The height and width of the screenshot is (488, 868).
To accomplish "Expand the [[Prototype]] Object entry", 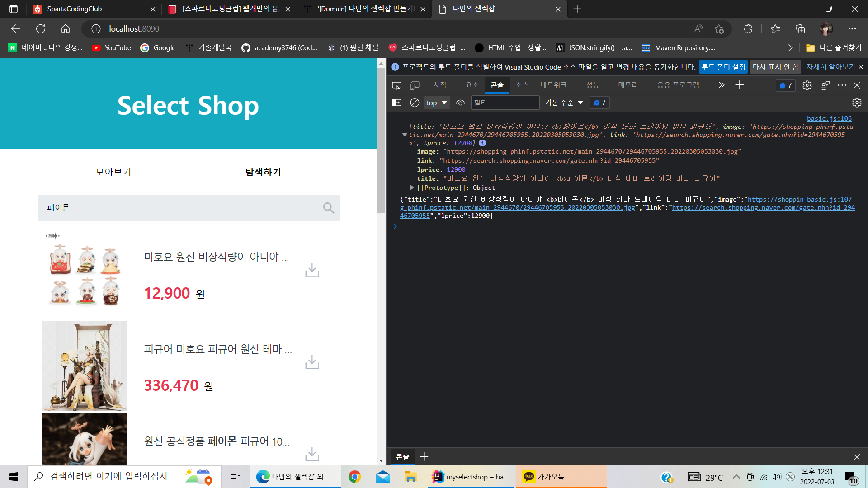I will 412,188.
